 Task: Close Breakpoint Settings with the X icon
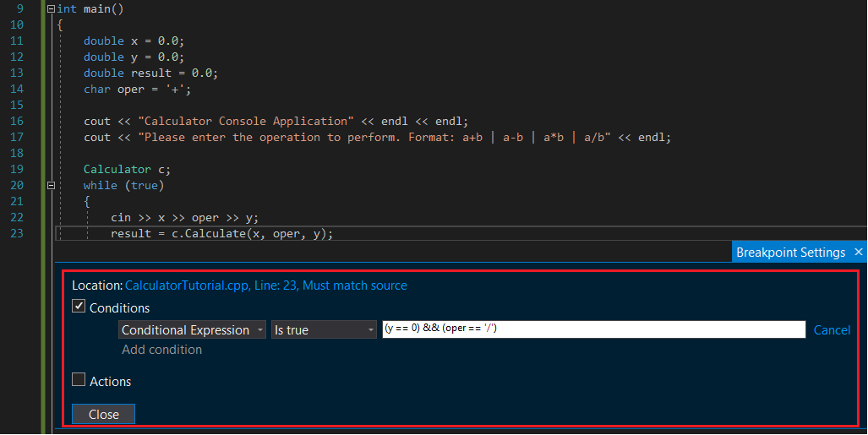(x=859, y=253)
